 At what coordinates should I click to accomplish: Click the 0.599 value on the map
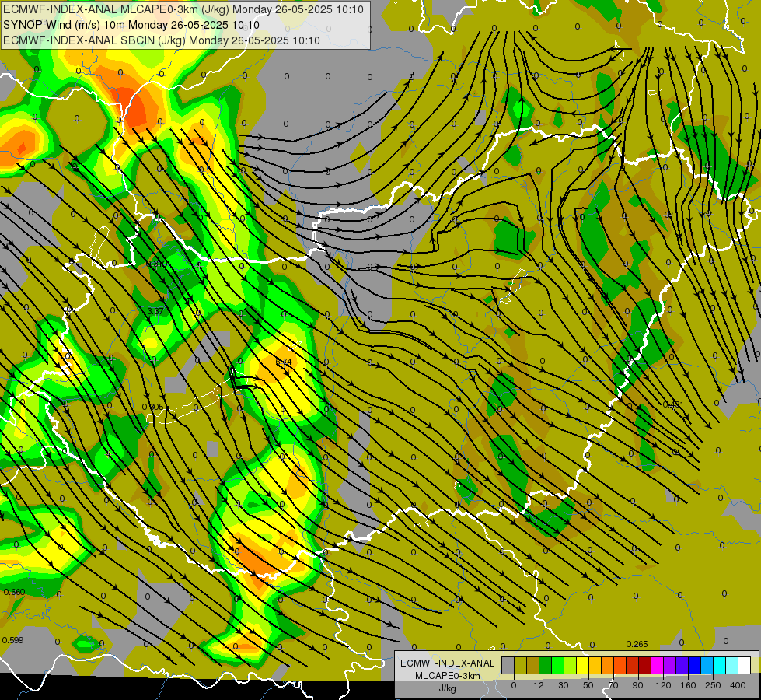click(x=12, y=640)
